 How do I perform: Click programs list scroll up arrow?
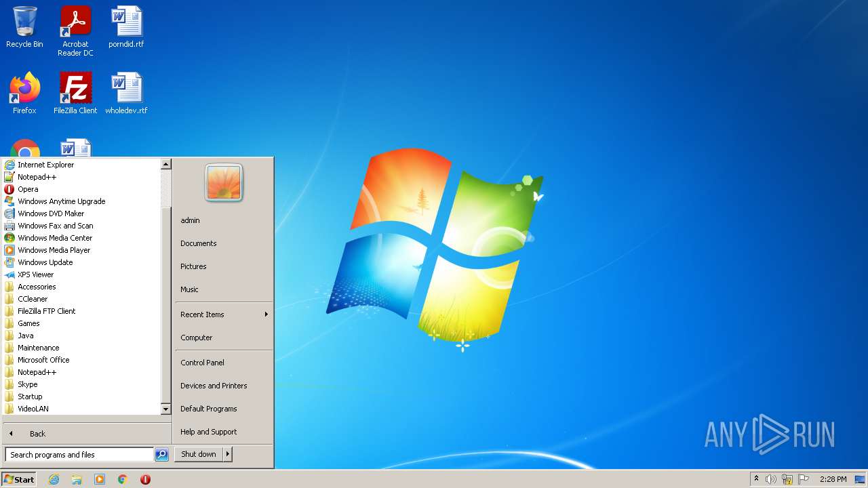point(165,164)
